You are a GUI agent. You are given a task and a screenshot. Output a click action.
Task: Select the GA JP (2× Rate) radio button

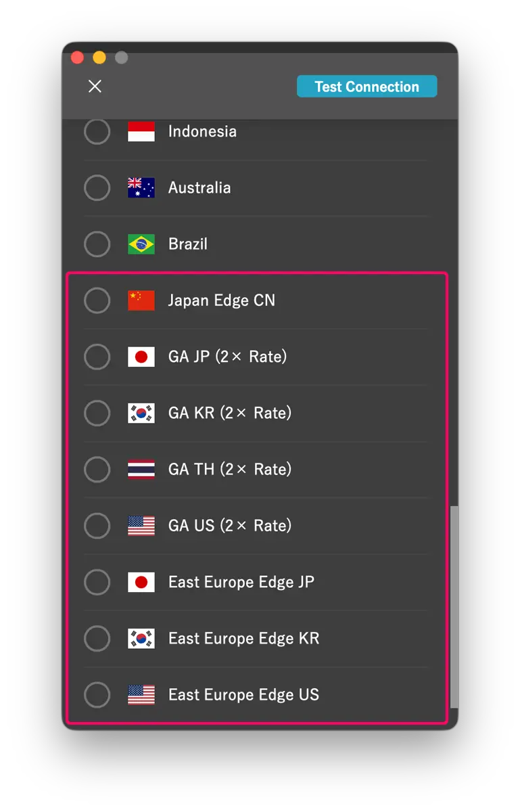97,357
